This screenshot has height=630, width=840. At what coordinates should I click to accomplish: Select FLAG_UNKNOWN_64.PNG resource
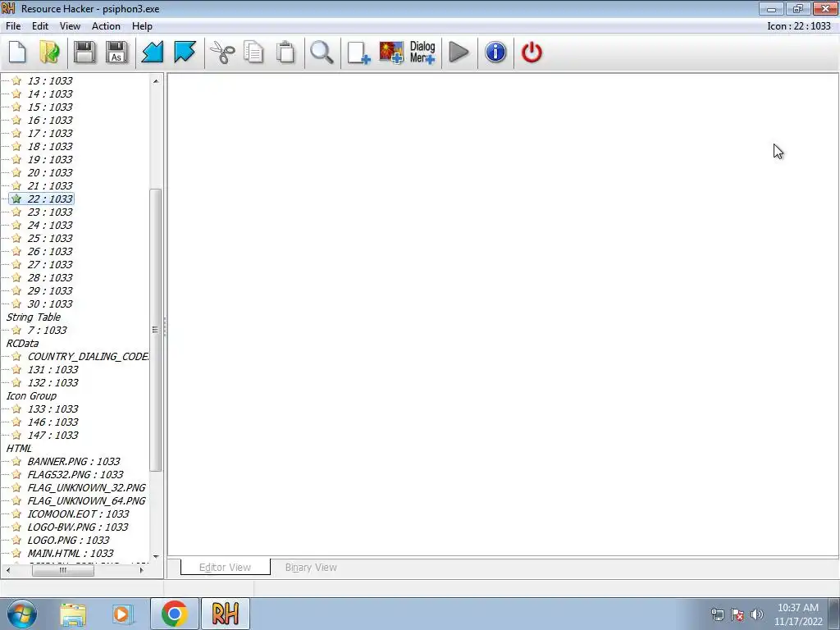coord(86,501)
